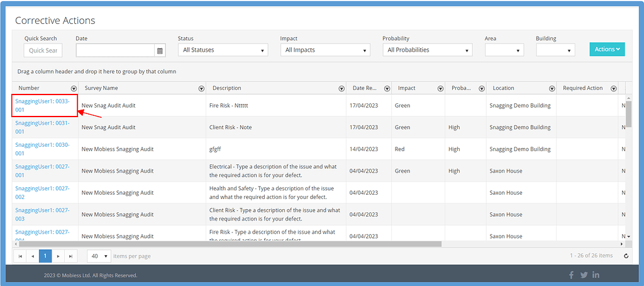The height and width of the screenshot is (286, 644).
Task: Click 'Saxon House' in the 0027-001 row
Action: pos(506,171)
